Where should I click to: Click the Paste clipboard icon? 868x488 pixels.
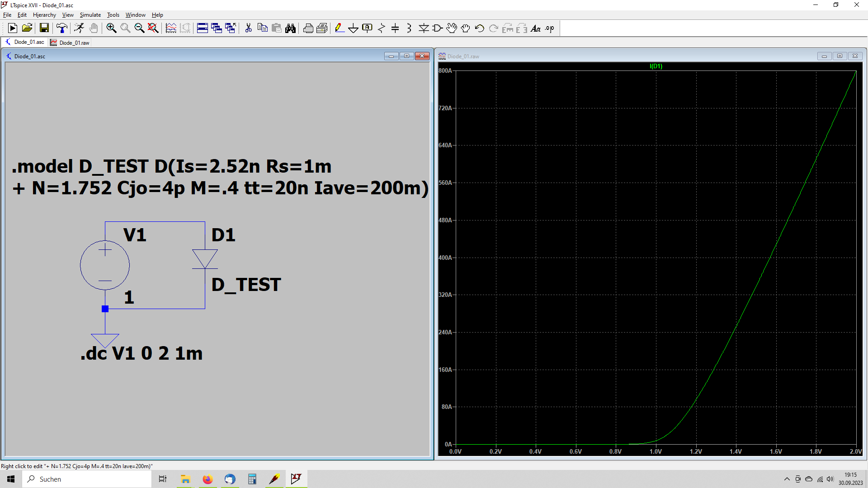click(276, 28)
